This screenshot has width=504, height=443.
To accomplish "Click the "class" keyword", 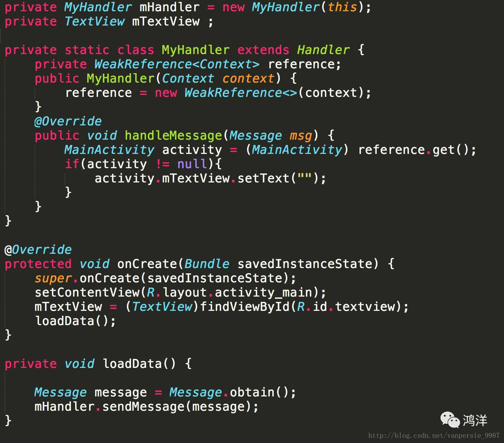I will (x=136, y=50).
